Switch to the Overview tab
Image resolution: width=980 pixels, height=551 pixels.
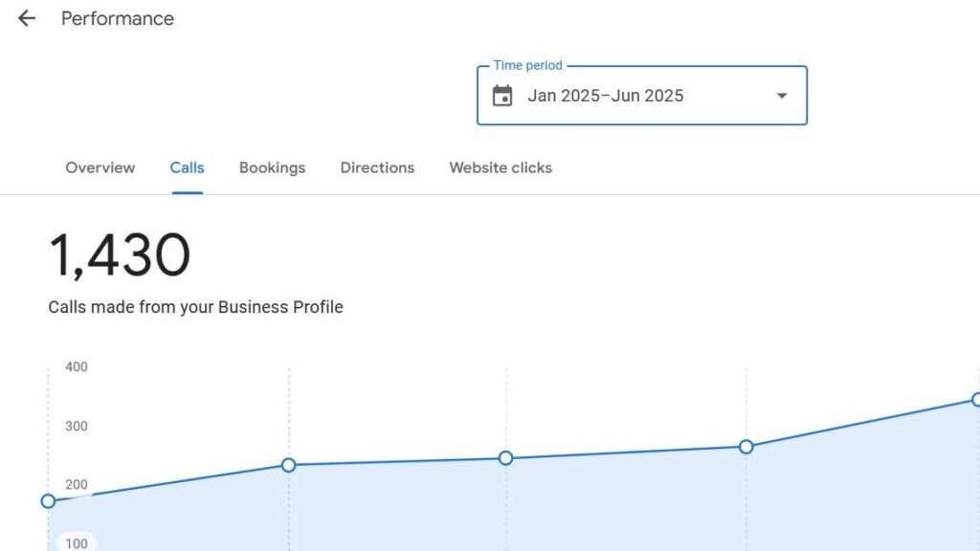[100, 167]
